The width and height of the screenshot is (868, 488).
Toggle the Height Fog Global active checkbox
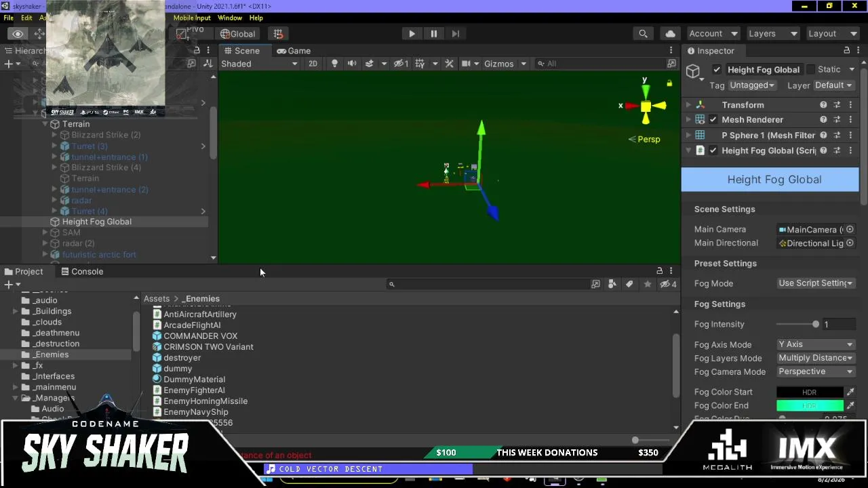coord(717,69)
